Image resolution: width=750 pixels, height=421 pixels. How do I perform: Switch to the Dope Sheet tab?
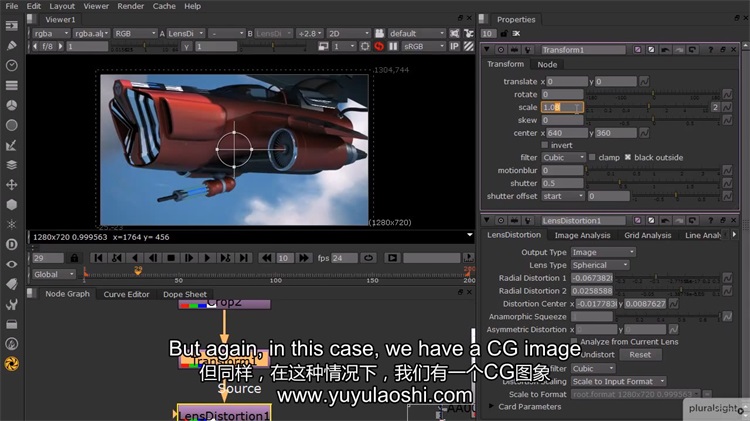(x=185, y=294)
